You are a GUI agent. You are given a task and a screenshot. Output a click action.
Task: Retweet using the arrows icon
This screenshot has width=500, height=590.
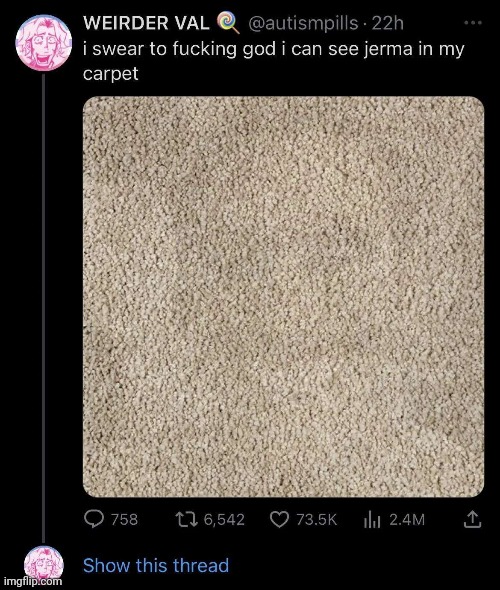pyautogui.click(x=187, y=520)
